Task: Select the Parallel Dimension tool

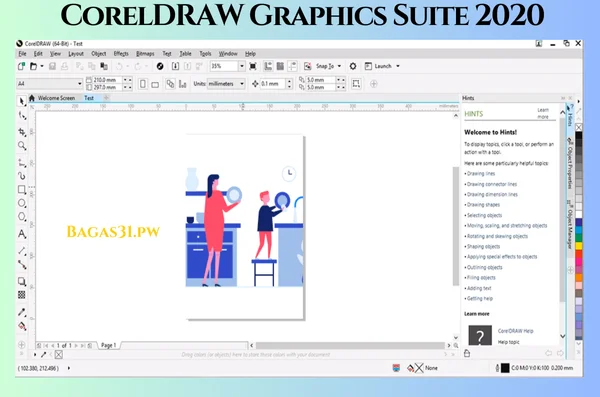Action: click(22, 251)
